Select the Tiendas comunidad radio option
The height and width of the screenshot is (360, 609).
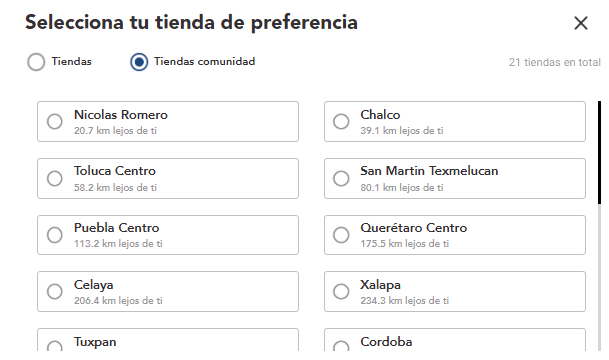pos(139,62)
